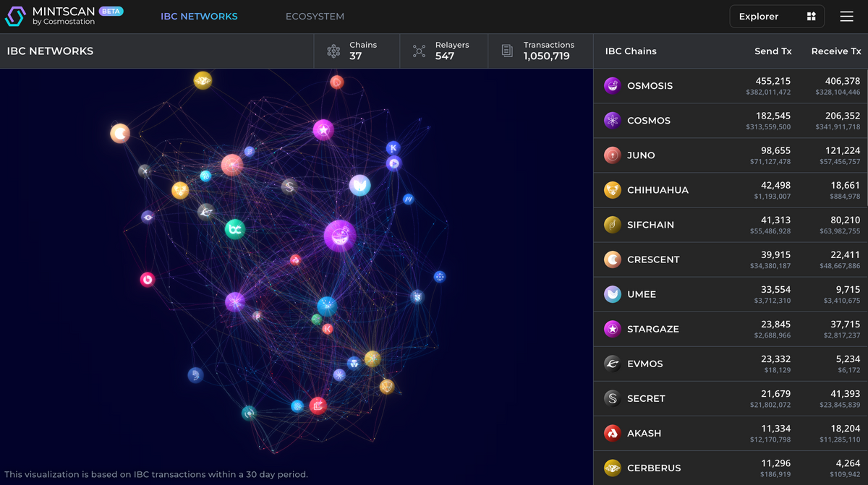This screenshot has height=485, width=868.
Task: Select the Crescent node in network graph
Action: tap(120, 133)
